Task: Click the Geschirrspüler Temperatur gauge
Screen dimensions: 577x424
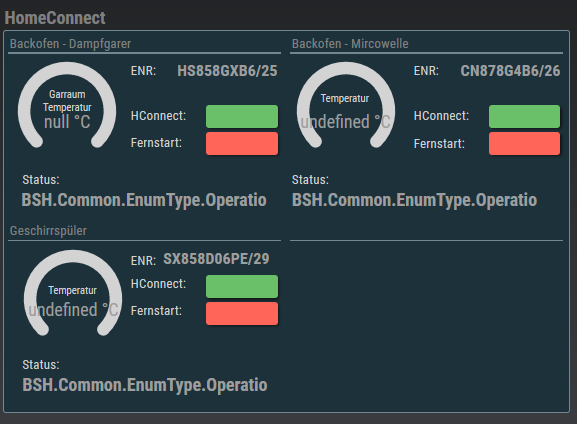Action: point(73,293)
